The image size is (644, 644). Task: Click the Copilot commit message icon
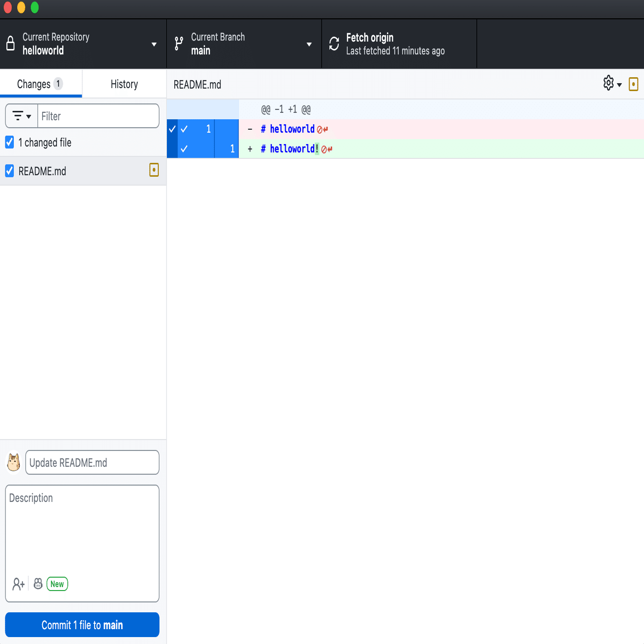pos(38,584)
